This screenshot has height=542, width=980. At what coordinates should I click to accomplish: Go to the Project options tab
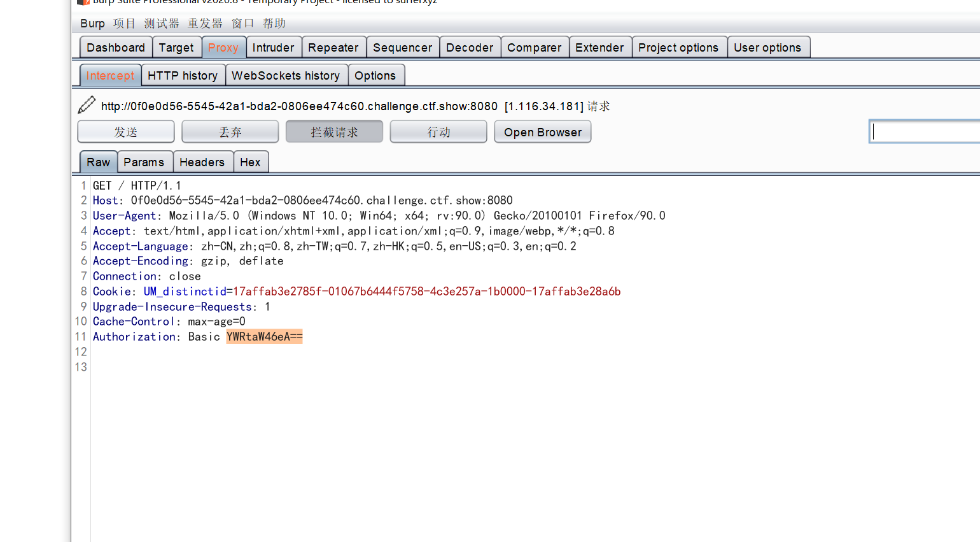tap(678, 47)
